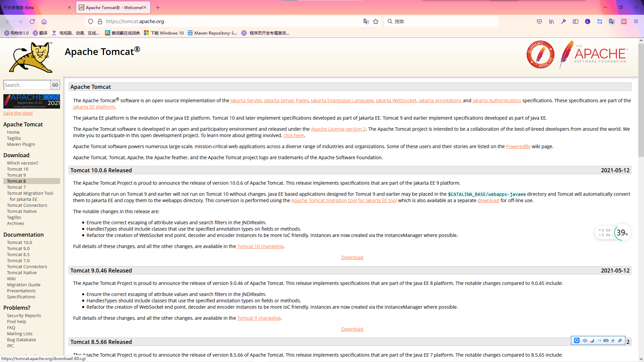
Task: Open the Maven Repository bookmark
Action: click(212, 33)
